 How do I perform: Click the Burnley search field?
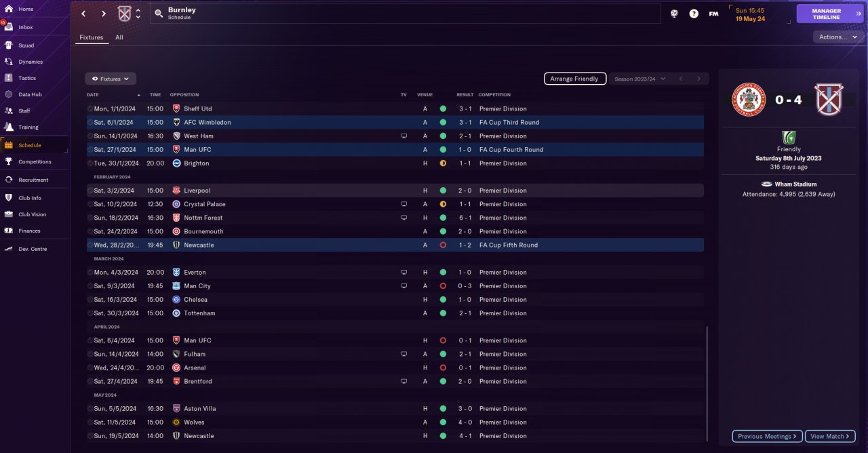(406, 14)
